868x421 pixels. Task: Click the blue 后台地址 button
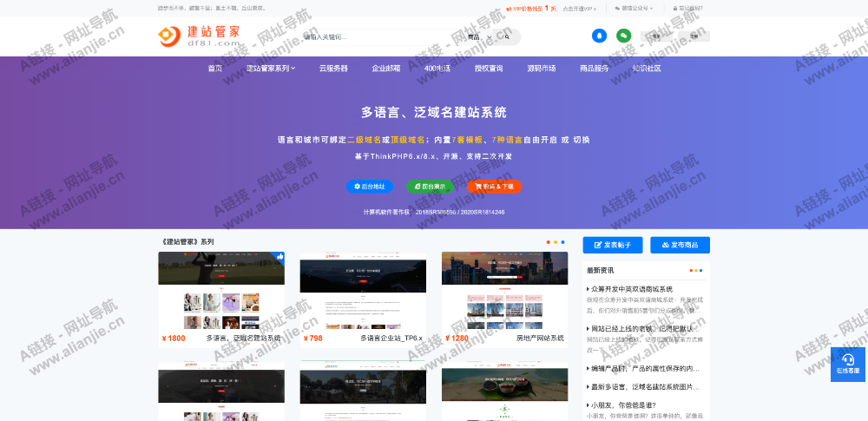370,187
